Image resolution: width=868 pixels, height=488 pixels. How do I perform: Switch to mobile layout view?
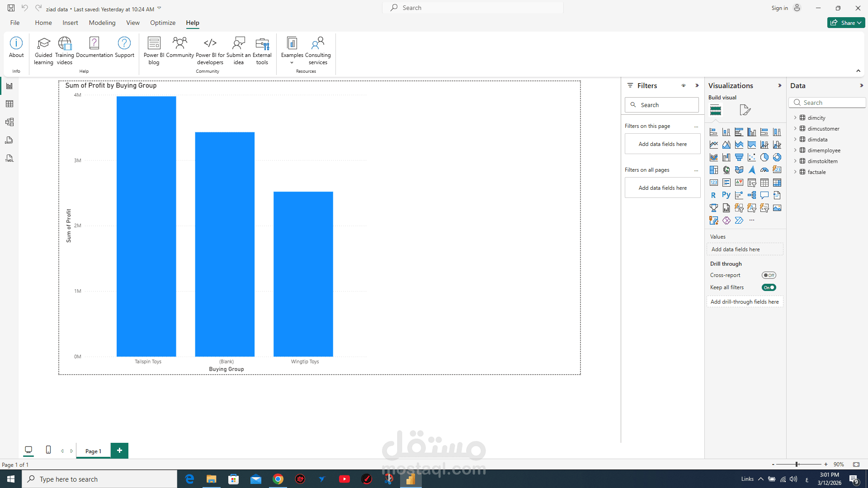click(x=48, y=450)
